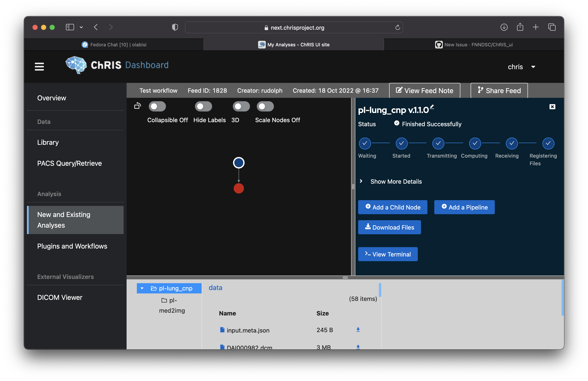Open the hamburger menu beside ChRIS Dashboard
588x381 pixels.
[x=39, y=66]
